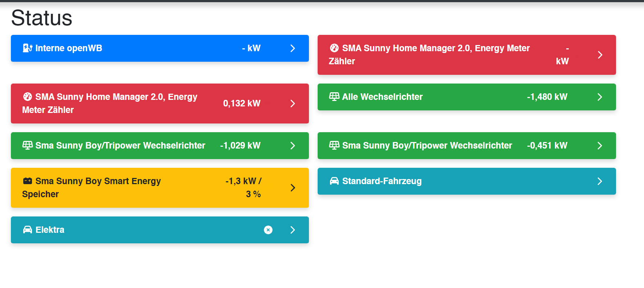Click the gauge icon on the red card with the blank kW reading
This screenshot has height=288, width=644.
[334, 48]
